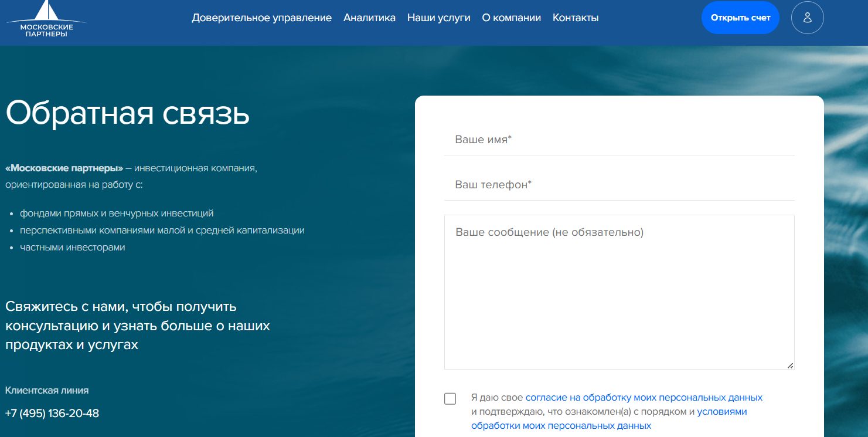Click the Клиентская линия label
The image size is (868, 437).
click(47, 391)
